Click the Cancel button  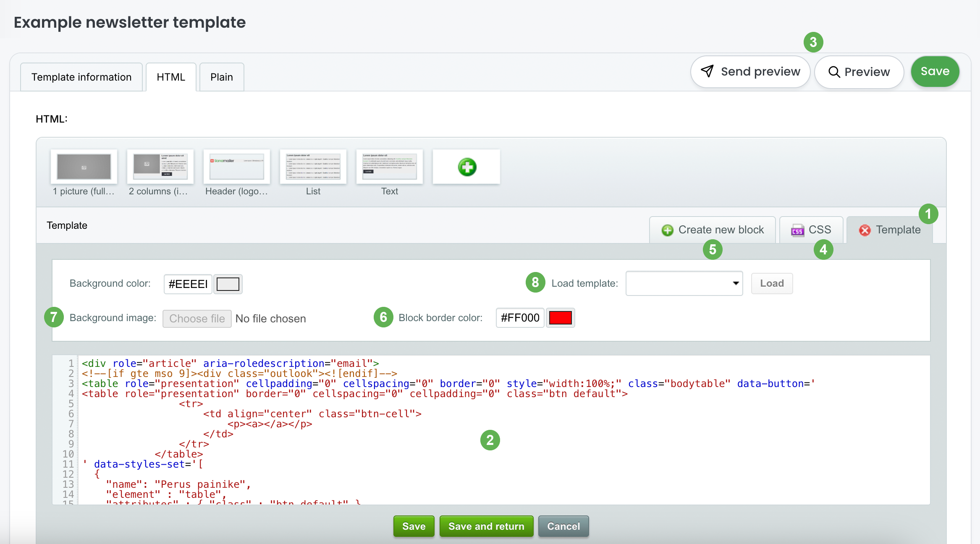pyautogui.click(x=563, y=526)
